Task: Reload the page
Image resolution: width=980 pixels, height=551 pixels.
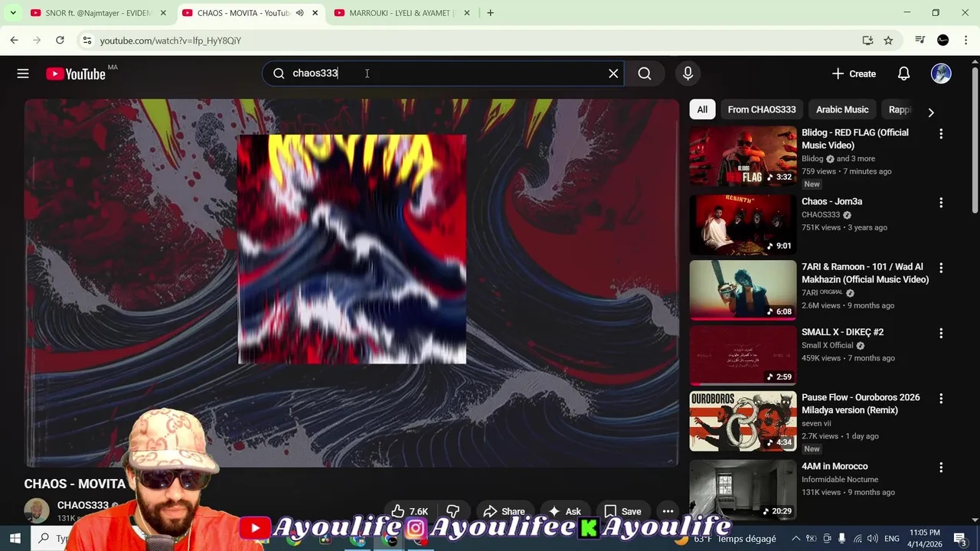Action: [60, 40]
